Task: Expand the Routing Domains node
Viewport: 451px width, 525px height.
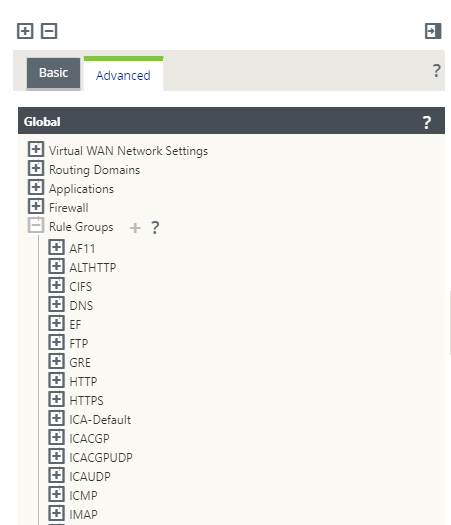Action: (x=36, y=168)
